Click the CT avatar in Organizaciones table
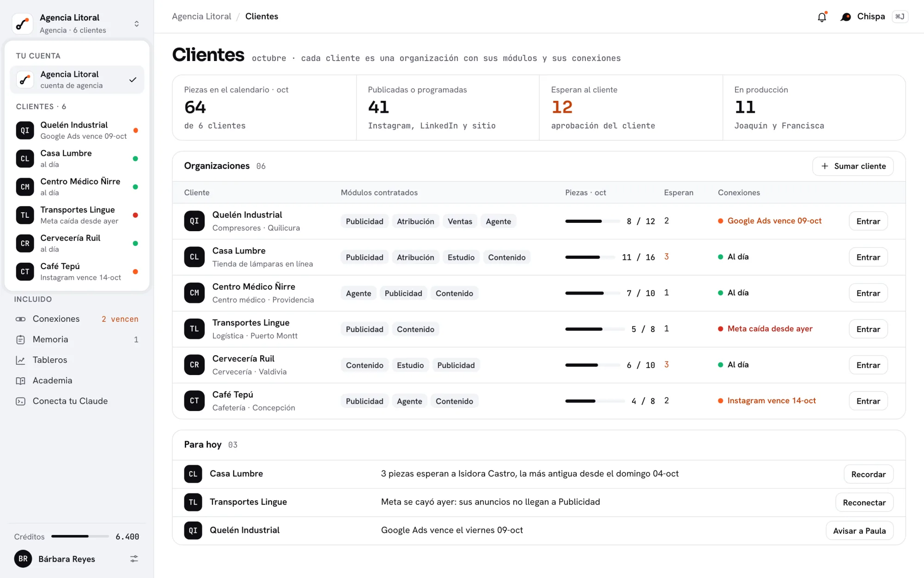The width and height of the screenshot is (924, 578). point(195,401)
